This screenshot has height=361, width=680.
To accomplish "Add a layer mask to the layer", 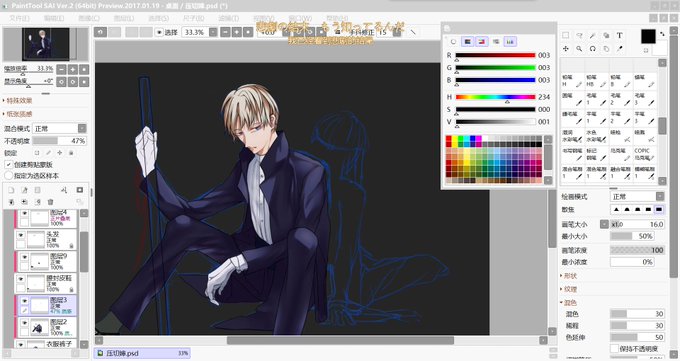I will (79, 190).
